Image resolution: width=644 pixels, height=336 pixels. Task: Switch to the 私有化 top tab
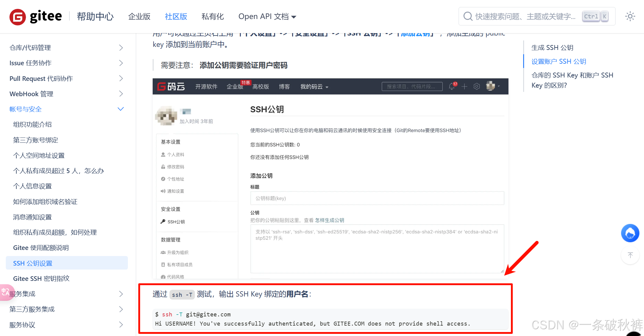click(213, 16)
